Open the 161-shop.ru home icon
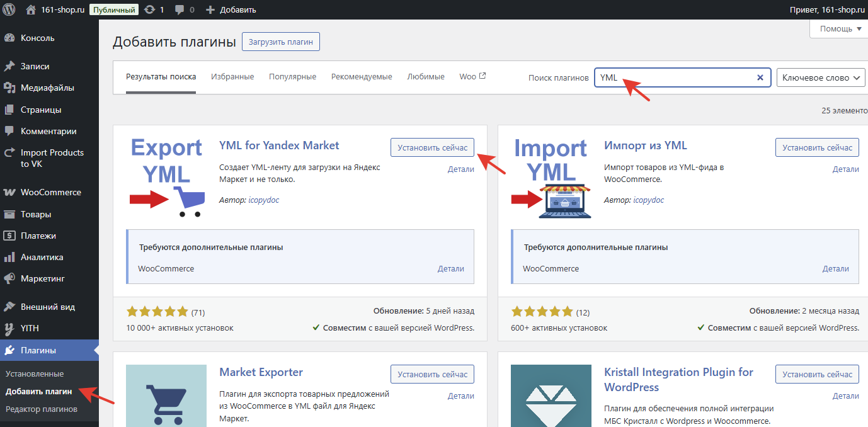The height and width of the screenshot is (427, 868). pos(31,9)
